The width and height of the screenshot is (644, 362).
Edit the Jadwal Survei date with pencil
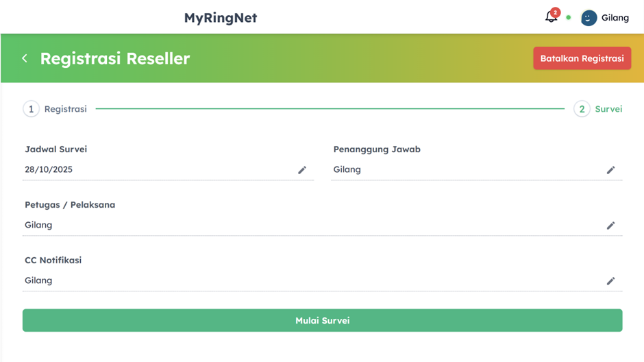point(302,170)
